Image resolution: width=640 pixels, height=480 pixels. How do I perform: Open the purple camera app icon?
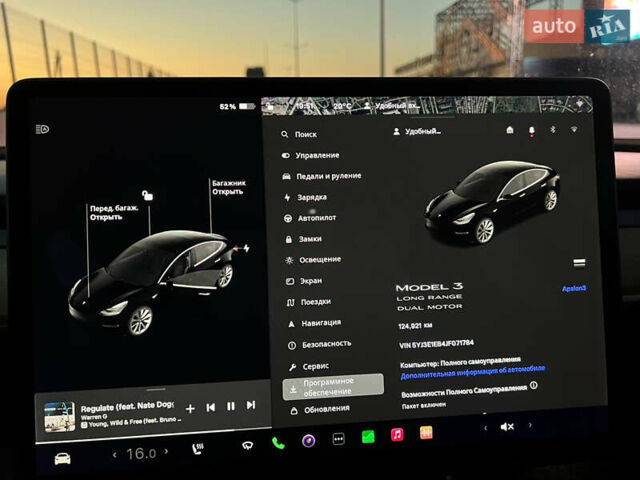coord(309,441)
